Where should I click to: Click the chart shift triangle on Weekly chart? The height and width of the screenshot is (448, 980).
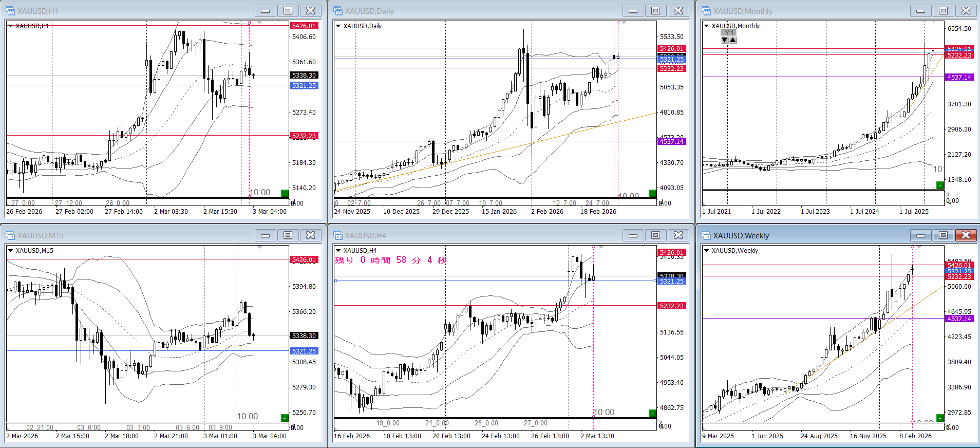click(919, 247)
